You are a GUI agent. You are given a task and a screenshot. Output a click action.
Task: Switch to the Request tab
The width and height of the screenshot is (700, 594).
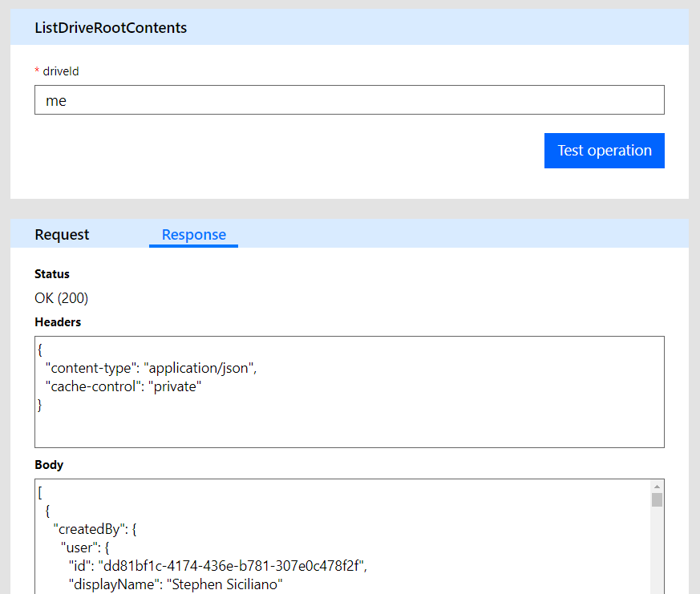pos(62,235)
